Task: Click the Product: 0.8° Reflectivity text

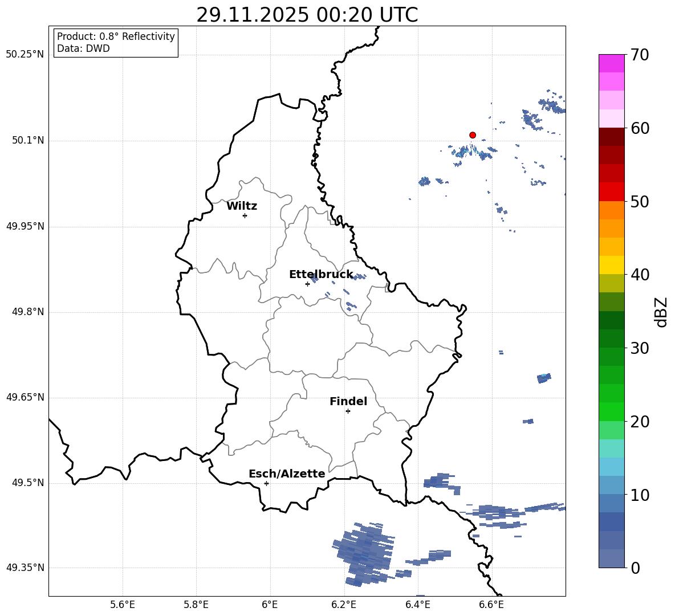Action: 116,36
